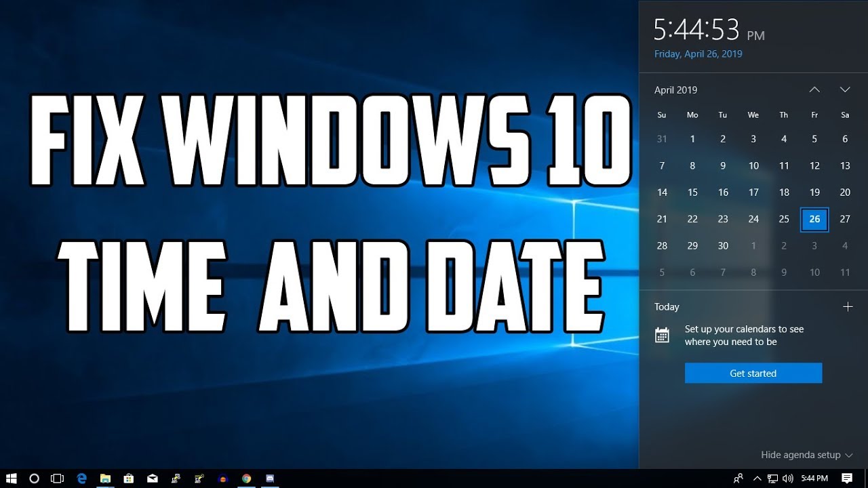
Task: Click the 5:44 PM taskbar clock
Action: 814,479
